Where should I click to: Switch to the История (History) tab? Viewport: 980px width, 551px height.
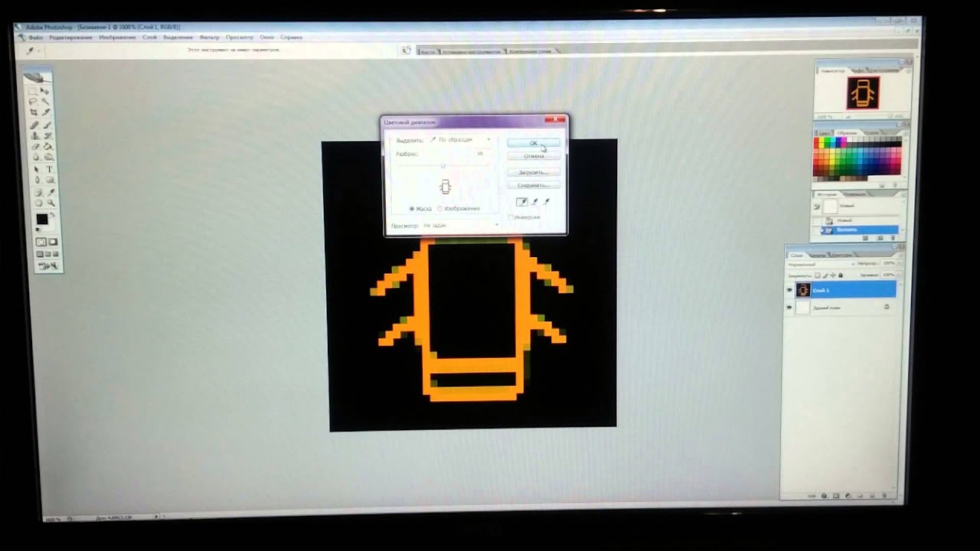pyautogui.click(x=825, y=194)
